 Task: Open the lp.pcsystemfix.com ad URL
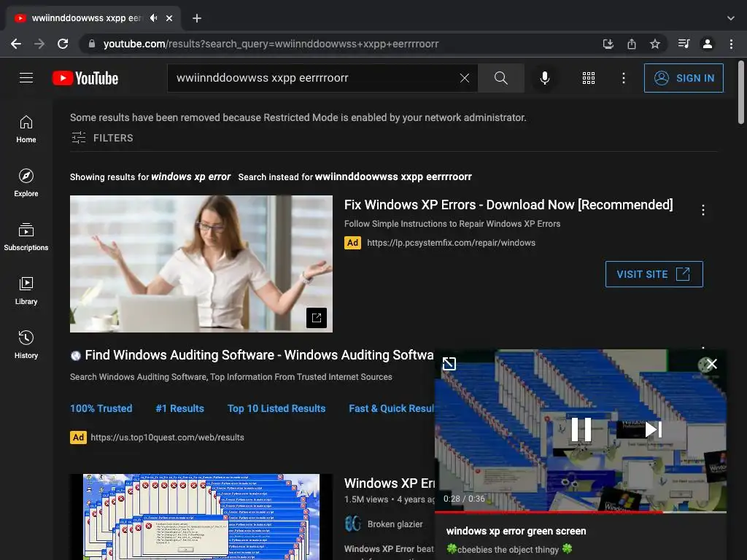(x=451, y=243)
